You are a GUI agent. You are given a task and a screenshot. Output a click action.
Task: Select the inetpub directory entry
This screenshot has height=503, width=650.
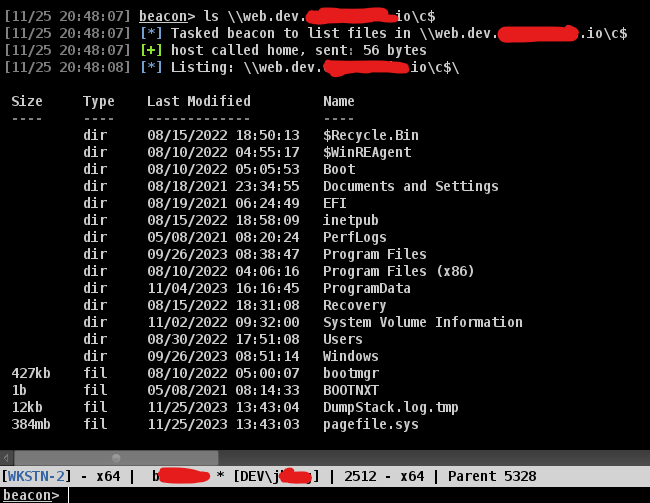pyautogui.click(x=350, y=220)
